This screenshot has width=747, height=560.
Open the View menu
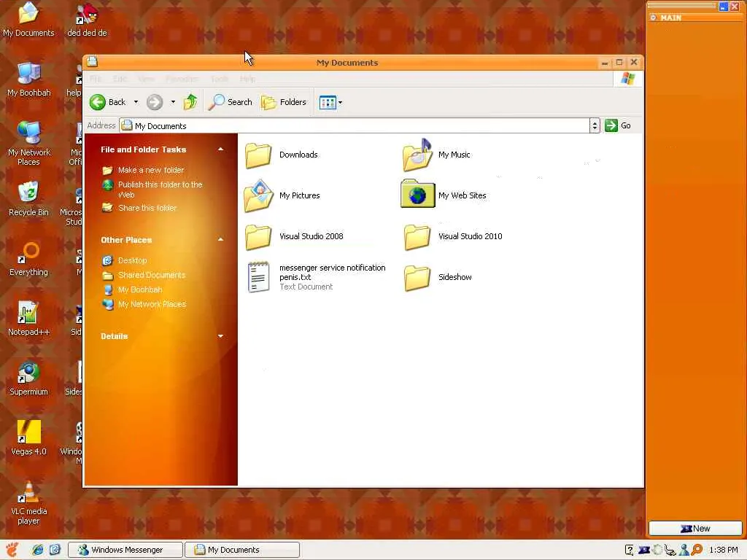point(146,79)
